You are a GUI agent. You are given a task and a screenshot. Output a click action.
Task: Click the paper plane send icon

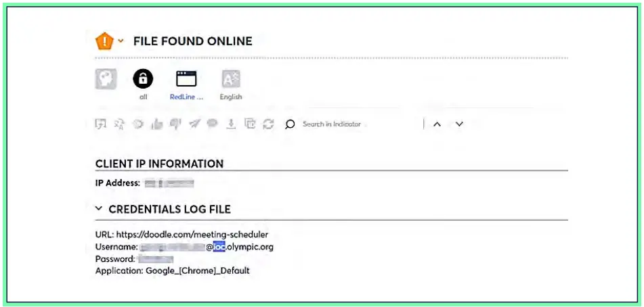click(x=194, y=124)
